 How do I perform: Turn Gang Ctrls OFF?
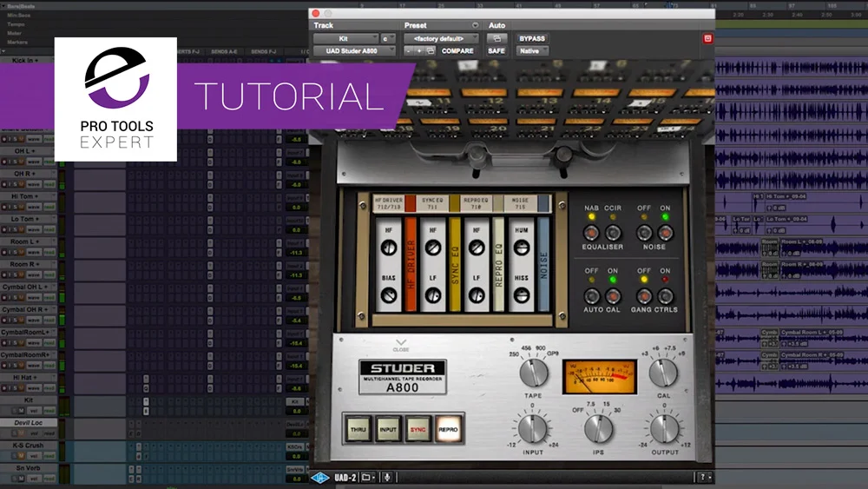click(644, 296)
